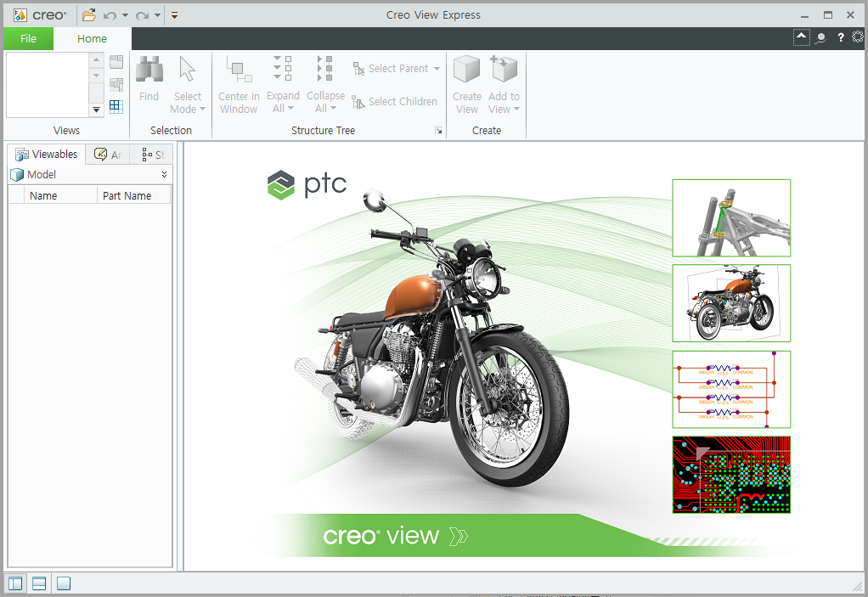The height and width of the screenshot is (597, 868).
Task: Click Expand All in Structure Tree
Action: 283,85
